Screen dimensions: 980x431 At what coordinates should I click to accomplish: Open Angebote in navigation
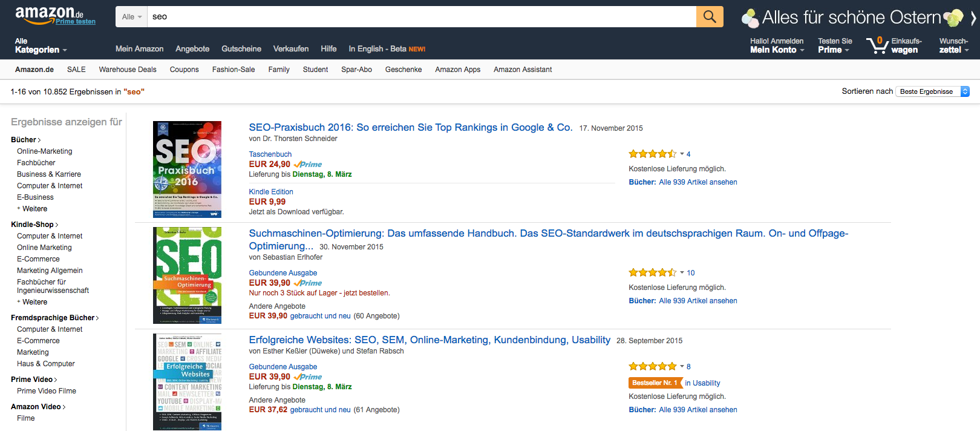(192, 49)
